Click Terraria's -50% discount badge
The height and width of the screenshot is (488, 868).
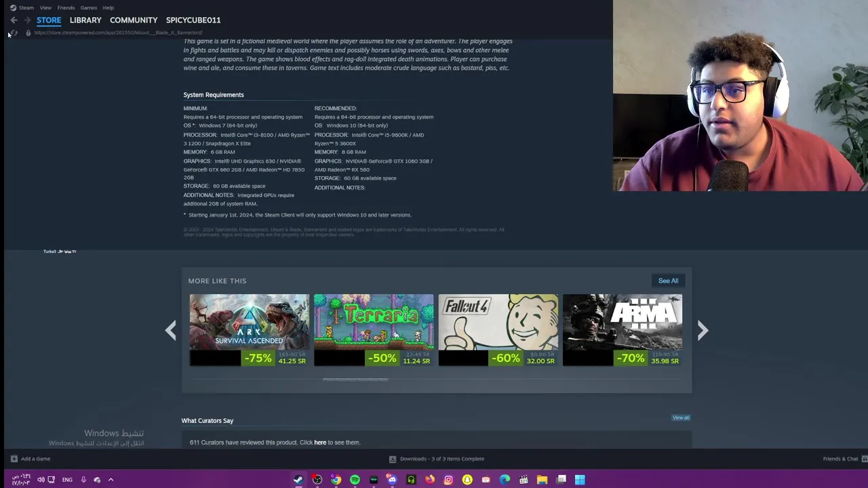pyautogui.click(x=382, y=358)
